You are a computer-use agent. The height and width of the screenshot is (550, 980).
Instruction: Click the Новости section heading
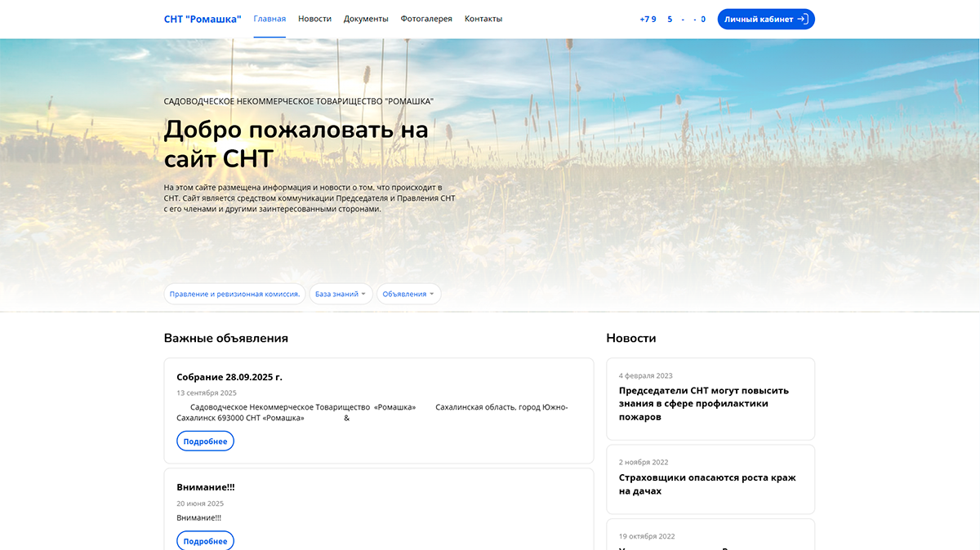pyautogui.click(x=631, y=338)
